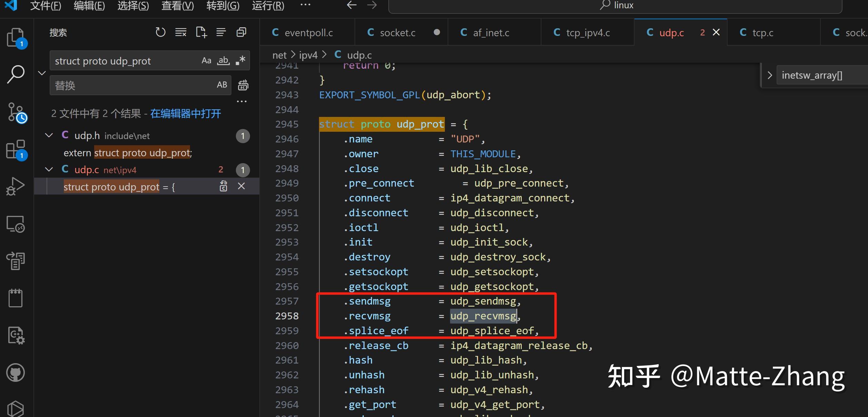Toggle search details ellipsis
Screen dimensions: 868x417
[x=242, y=101]
